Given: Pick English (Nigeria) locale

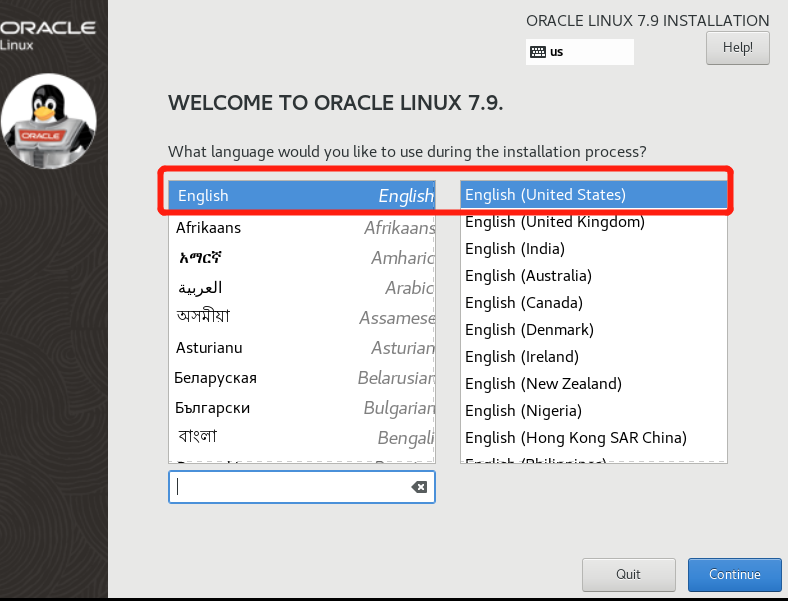Looking at the screenshot, I should coord(594,411).
